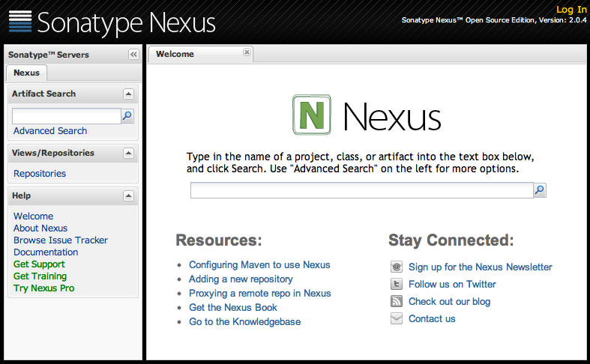Image resolution: width=590 pixels, height=364 pixels.
Task: Click the Sonatype Nexus header logo icon
Action: tap(20, 22)
